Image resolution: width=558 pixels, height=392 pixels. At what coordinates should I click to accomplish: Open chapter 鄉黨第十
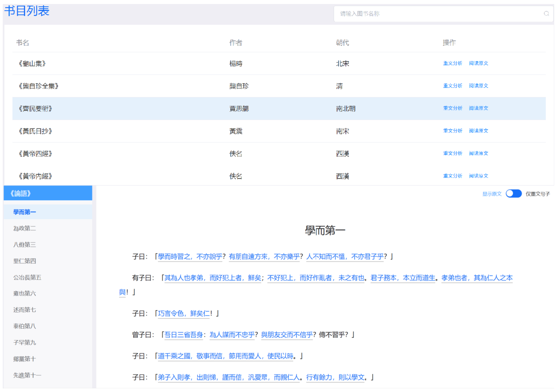click(25, 359)
